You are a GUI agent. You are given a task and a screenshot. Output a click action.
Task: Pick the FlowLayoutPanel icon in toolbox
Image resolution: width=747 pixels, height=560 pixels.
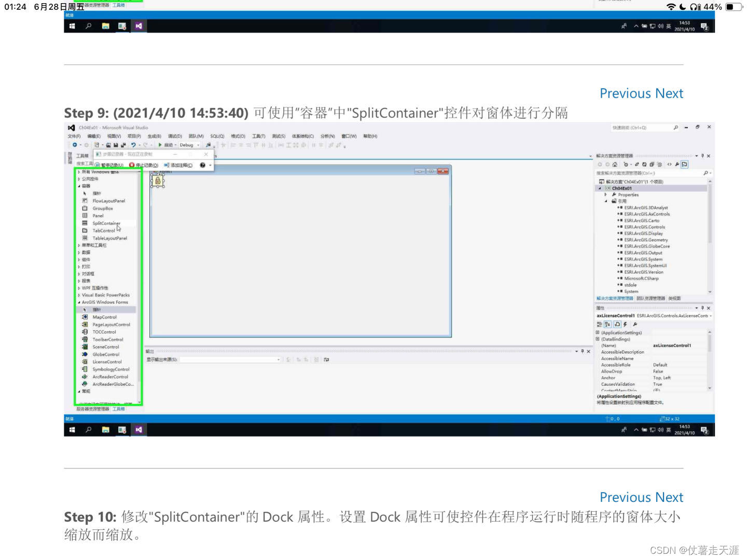[x=85, y=201]
